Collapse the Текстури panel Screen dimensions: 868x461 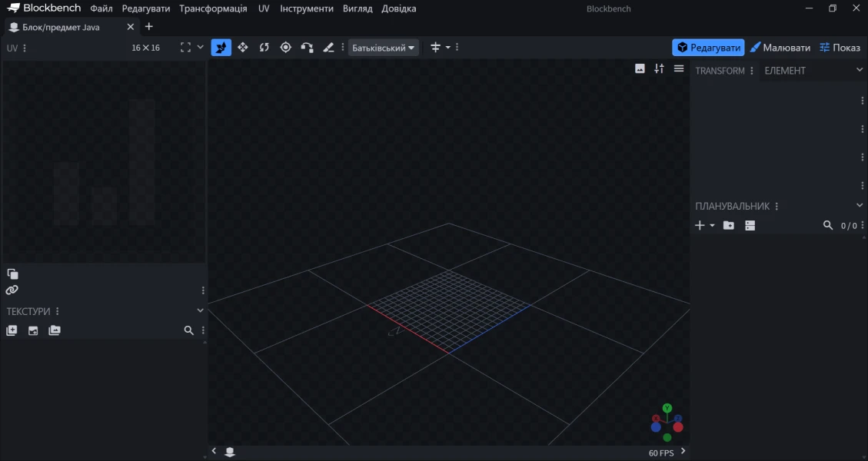(x=200, y=311)
